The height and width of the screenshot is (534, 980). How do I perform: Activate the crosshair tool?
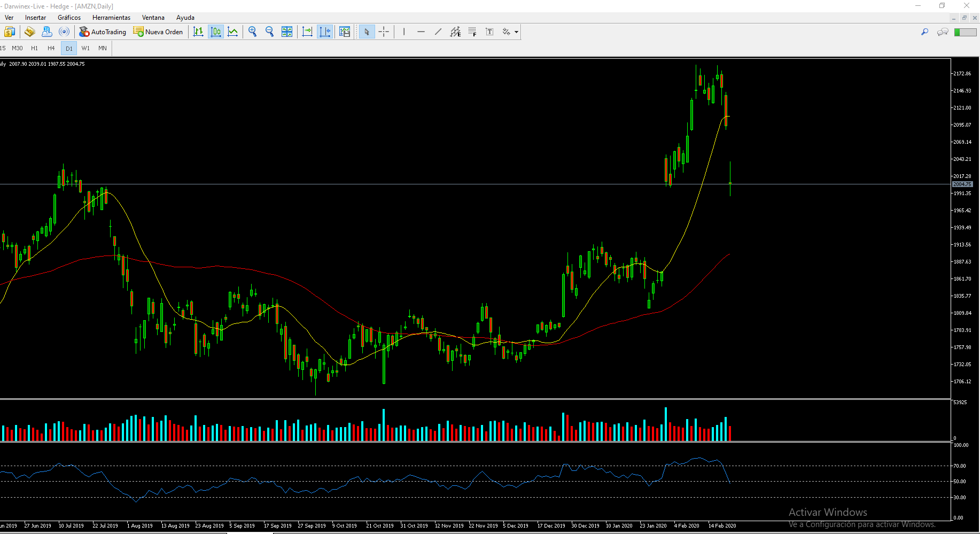(x=384, y=32)
